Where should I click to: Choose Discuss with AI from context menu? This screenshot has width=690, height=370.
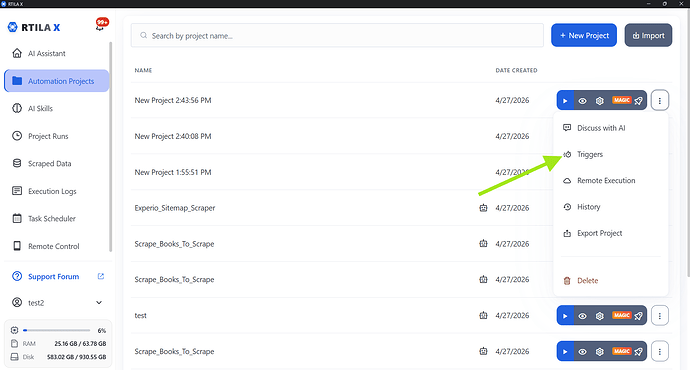(611, 128)
